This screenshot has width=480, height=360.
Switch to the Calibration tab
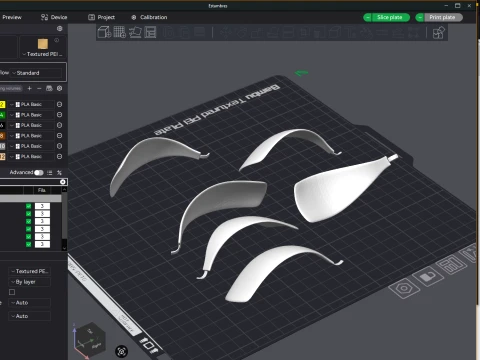pyautogui.click(x=149, y=17)
